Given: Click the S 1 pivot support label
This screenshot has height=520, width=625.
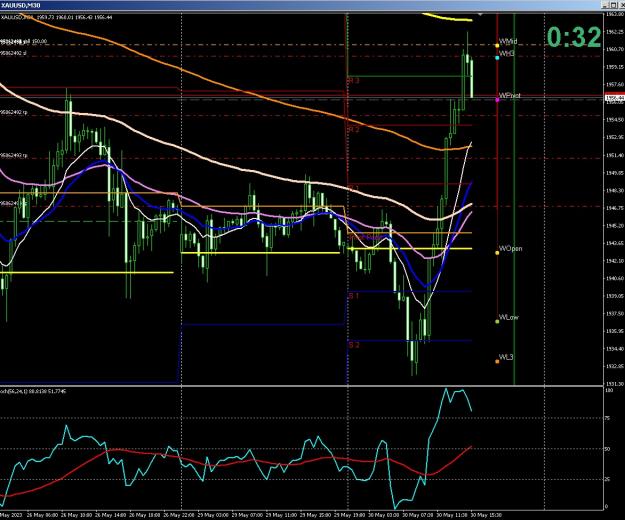Looking at the screenshot, I should click(354, 296).
